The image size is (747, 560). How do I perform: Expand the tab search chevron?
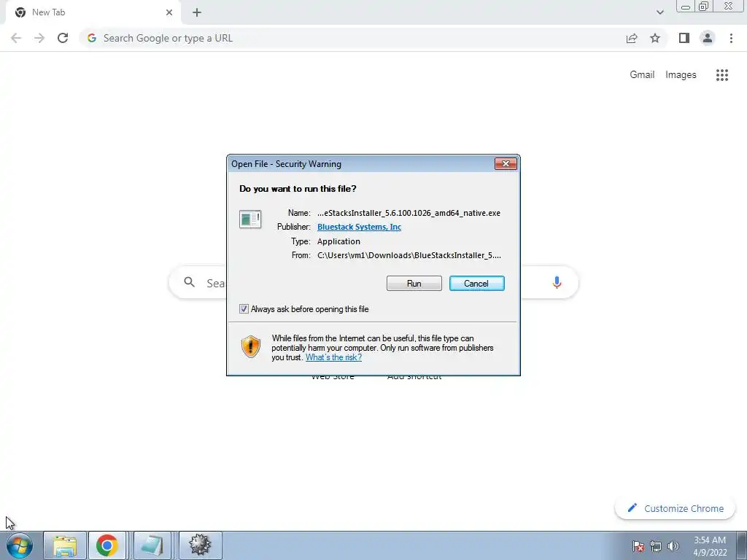(x=659, y=12)
